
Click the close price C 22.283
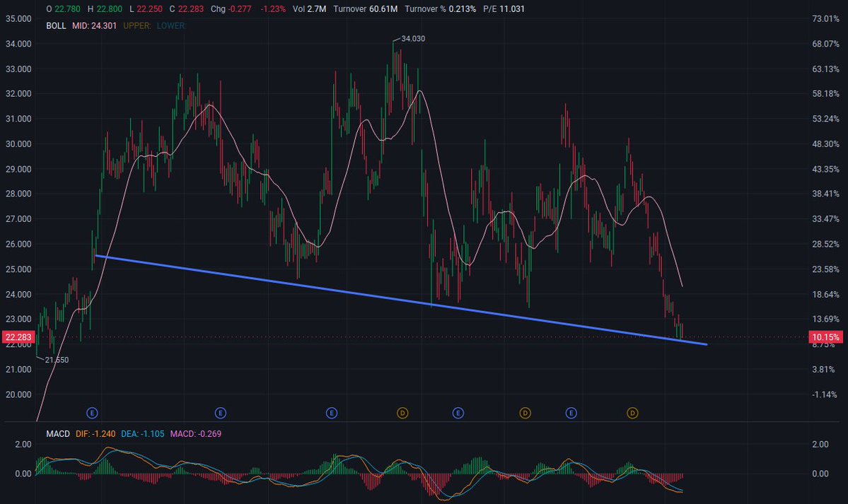coord(186,8)
